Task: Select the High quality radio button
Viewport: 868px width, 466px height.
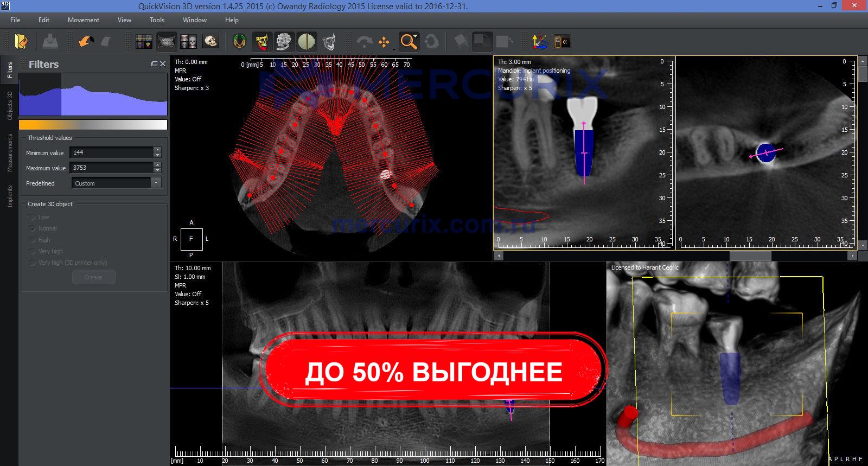Action: (x=33, y=240)
